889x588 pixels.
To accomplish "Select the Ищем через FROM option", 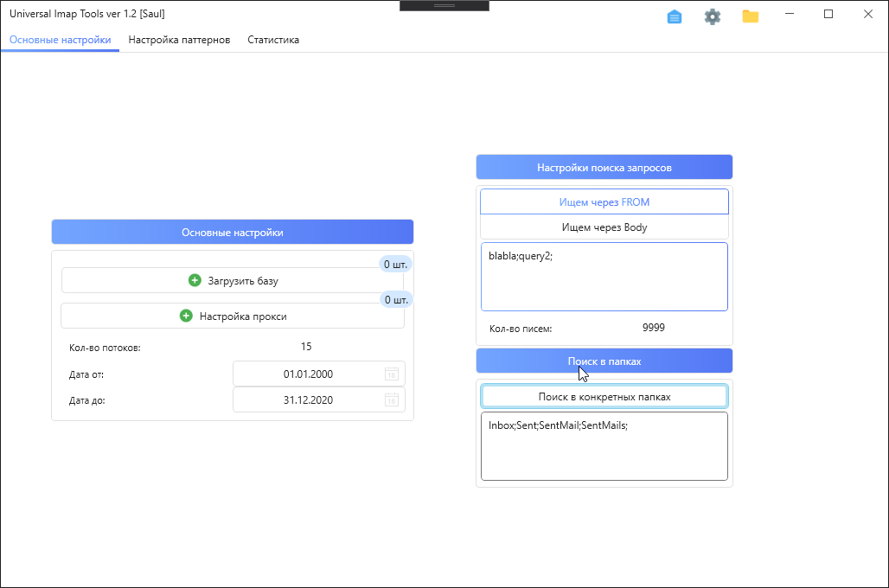I will point(604,201).
